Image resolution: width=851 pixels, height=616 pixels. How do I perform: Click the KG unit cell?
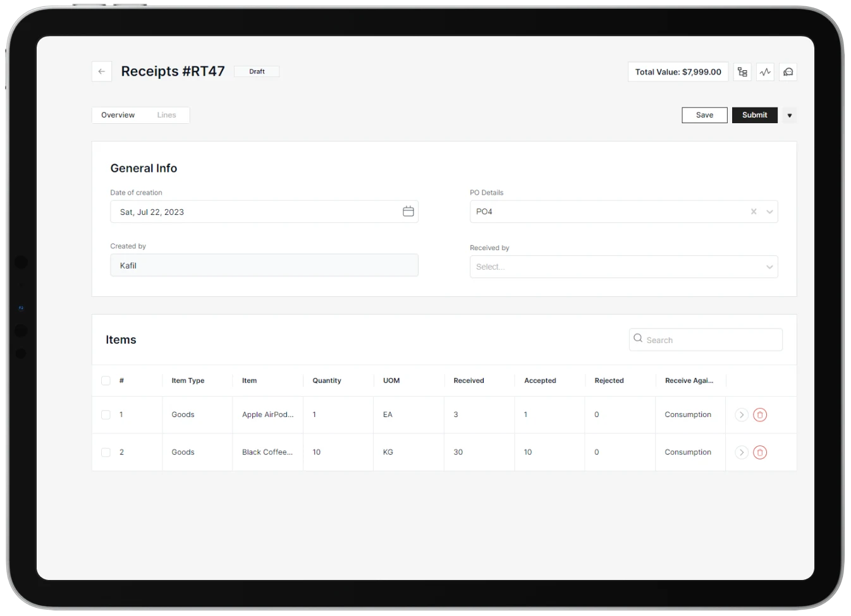pos(388,452)
